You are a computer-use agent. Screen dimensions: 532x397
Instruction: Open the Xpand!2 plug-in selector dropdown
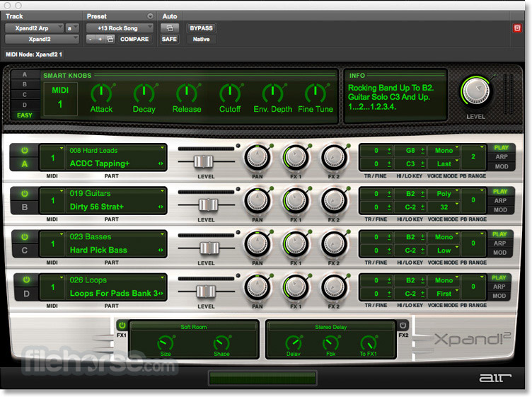click(x=42, y=39)
